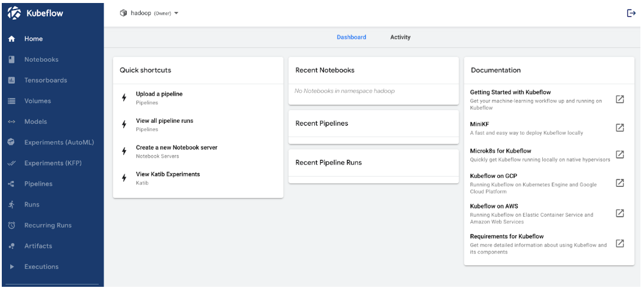Open external link icon for Getting Started with Kubeflow
This screenshot has height=291, width=644.
620,99
